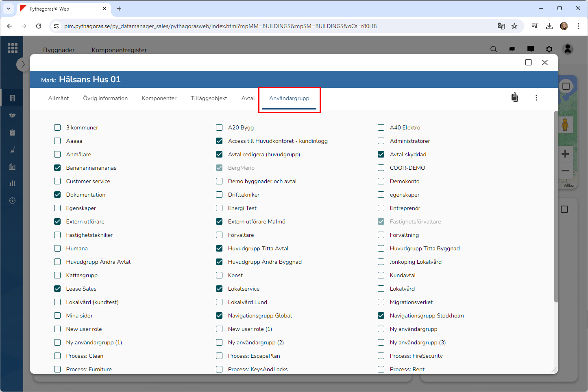Check the 3 kommuner checkbox
Image resolution: width=588 pixels, height=392 pixels.
[57, 127]
